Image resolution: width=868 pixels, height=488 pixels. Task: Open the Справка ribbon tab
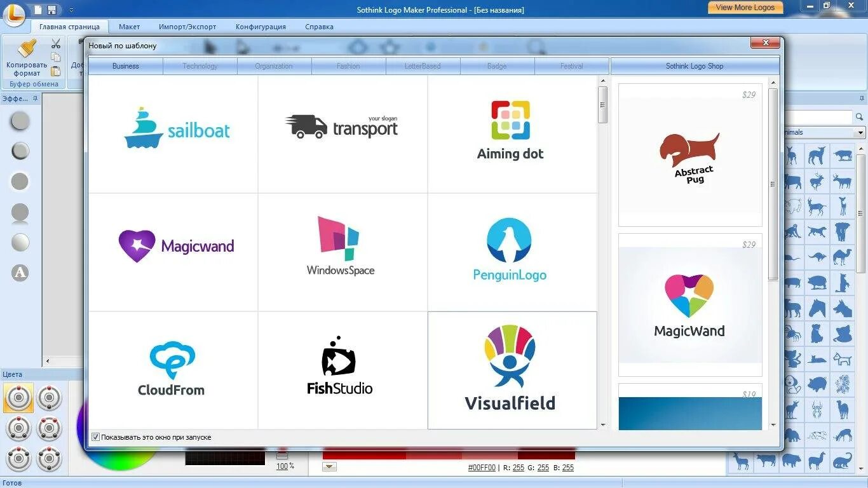coord(319,27)
